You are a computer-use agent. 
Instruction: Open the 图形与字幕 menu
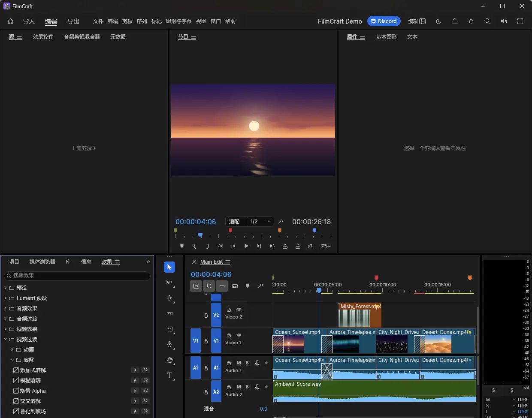[x=179, y=21]
